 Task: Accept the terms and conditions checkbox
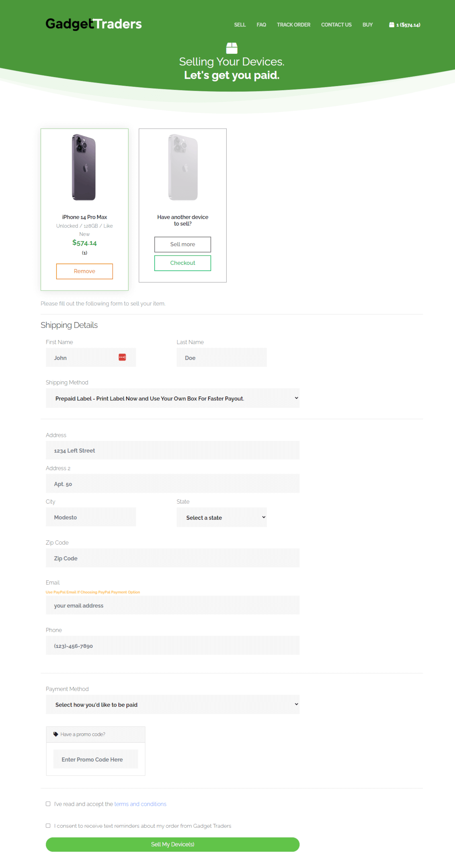click(x=48, y=804)
